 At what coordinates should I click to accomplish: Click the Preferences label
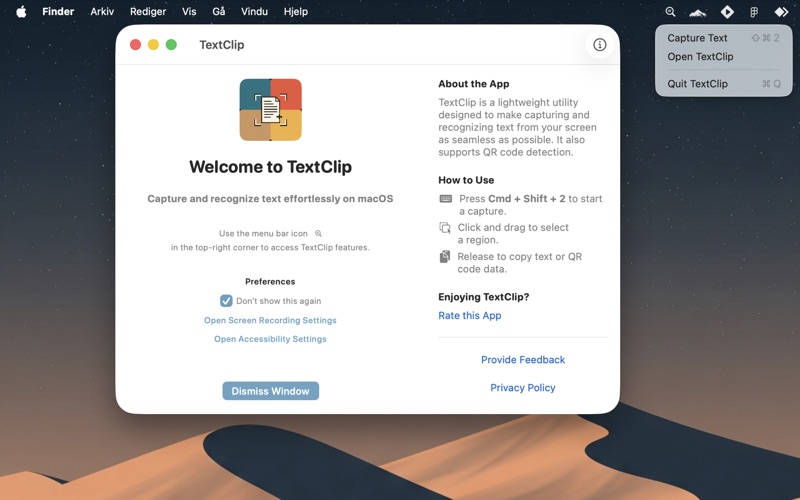(x=270, y=282)
